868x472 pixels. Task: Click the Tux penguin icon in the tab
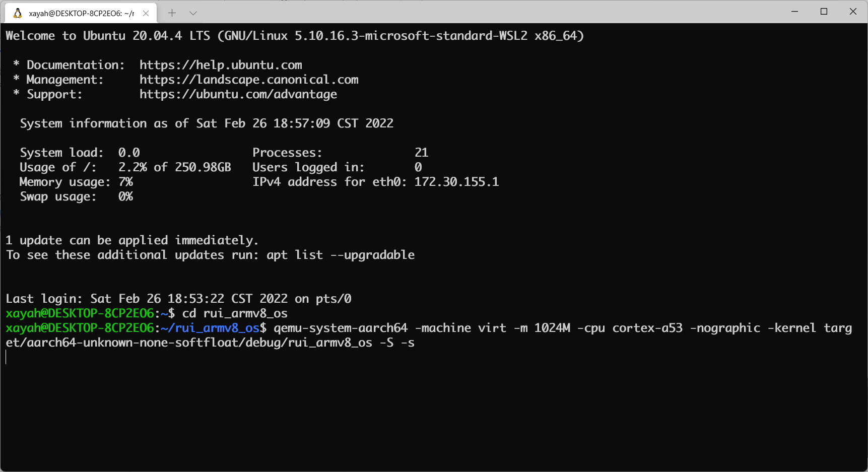(18, 13)
